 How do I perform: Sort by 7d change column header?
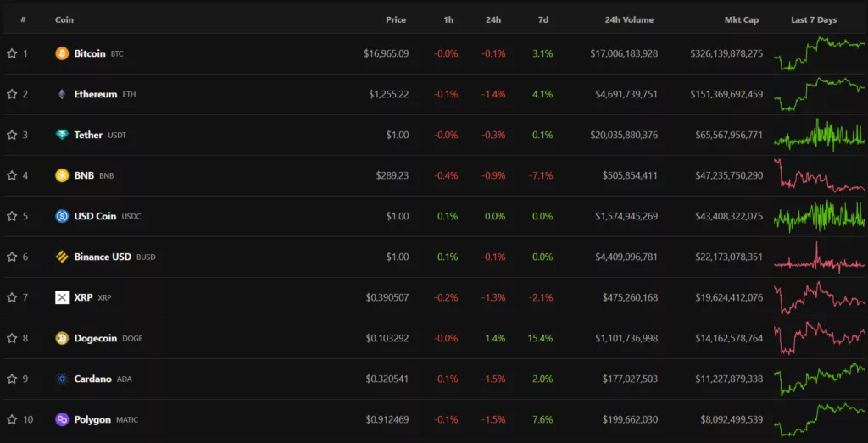tap(542, 19)
